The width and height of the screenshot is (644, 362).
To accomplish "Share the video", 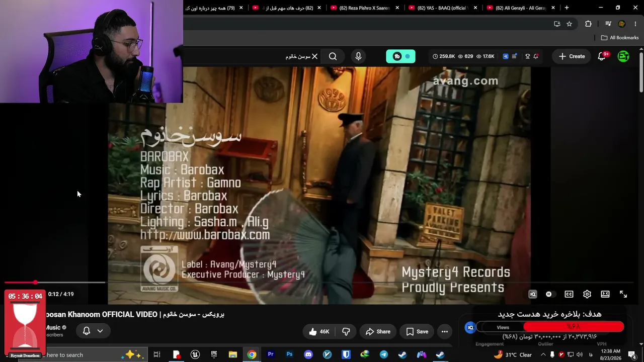I will 378,331.
